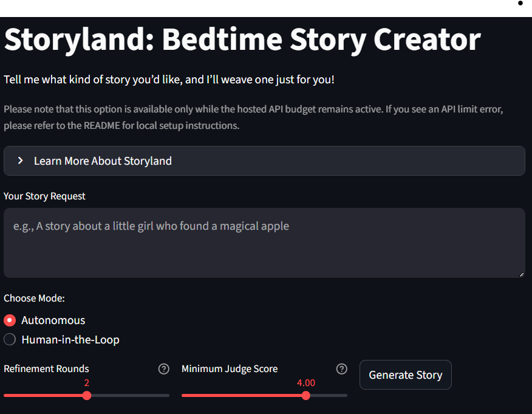Select the Autonomous mode radio button
This screenshot has width=532, height=414.
click(10, 320)
